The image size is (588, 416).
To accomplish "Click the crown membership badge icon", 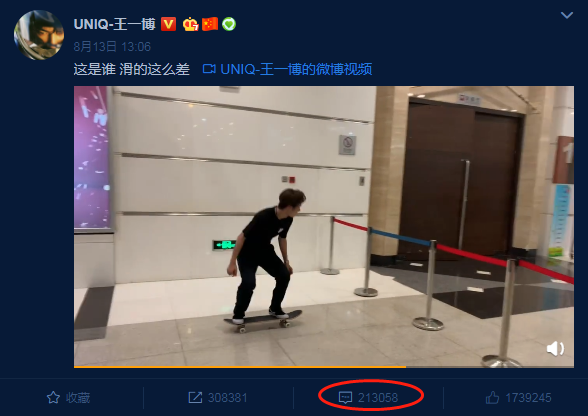I will pyautogui.click(x=190, y=24).
